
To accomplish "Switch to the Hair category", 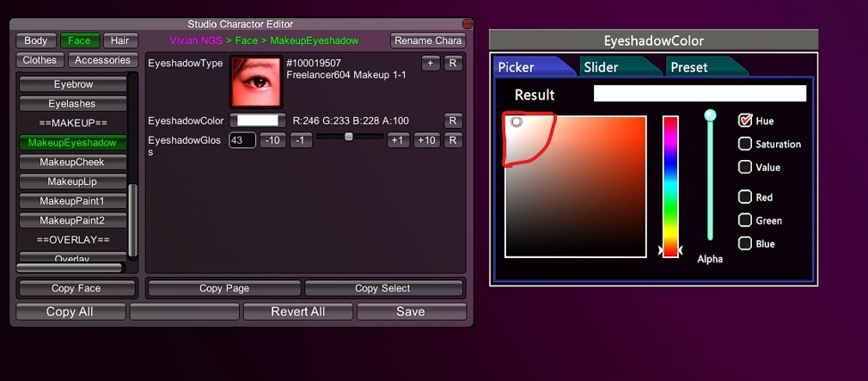I will (x=120, y=40).
